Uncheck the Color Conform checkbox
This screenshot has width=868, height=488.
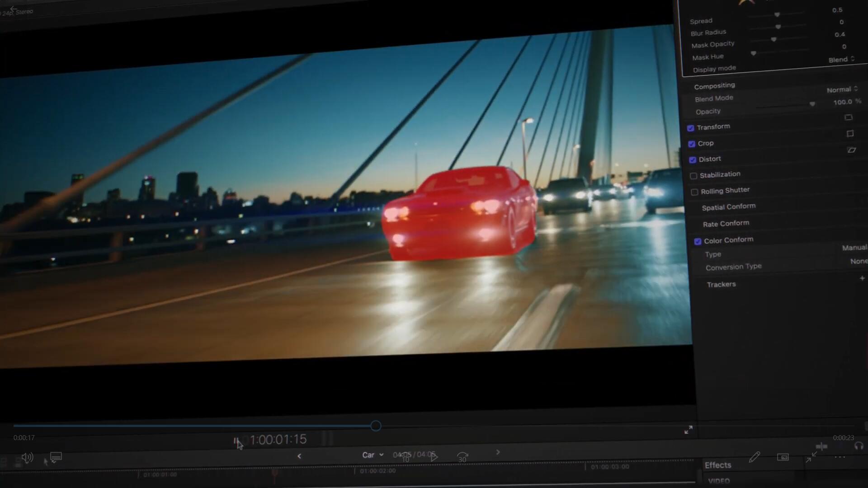[x=698, y=241]
